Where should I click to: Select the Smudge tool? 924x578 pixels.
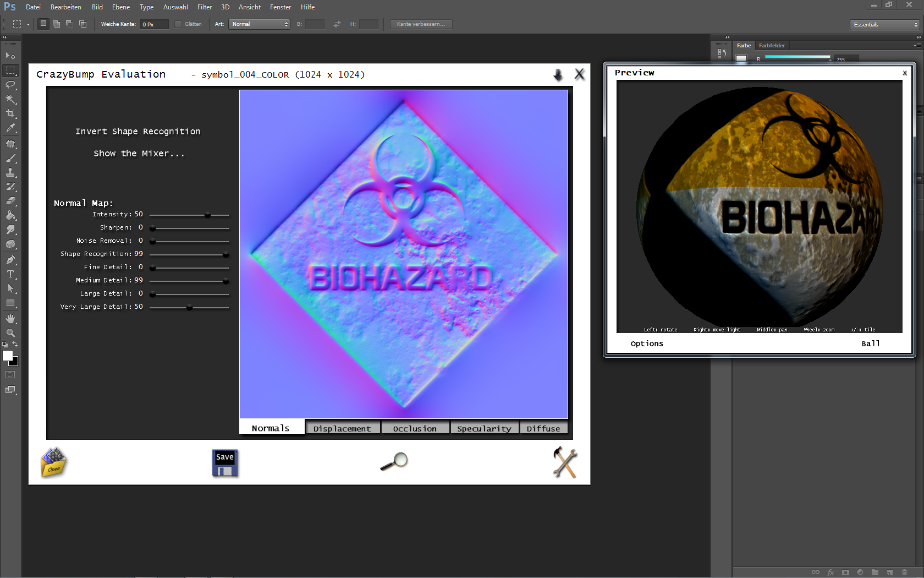click(x=10, y=230)
